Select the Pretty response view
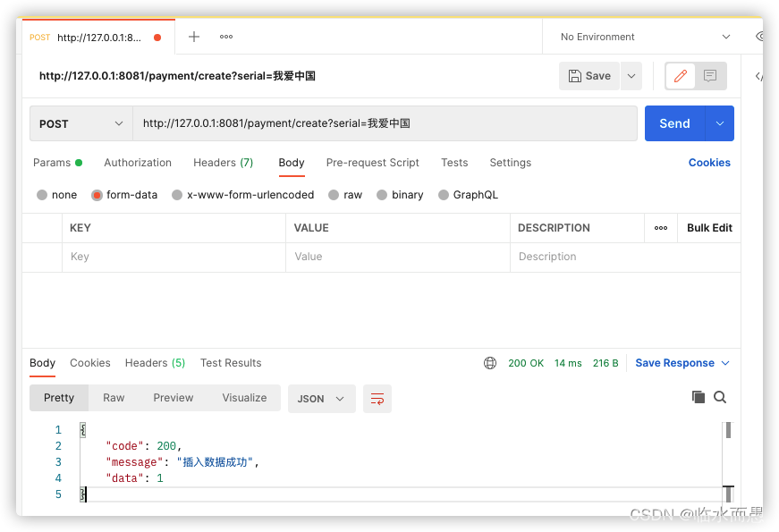The image size is (779, 532). [x=59, y=398]
